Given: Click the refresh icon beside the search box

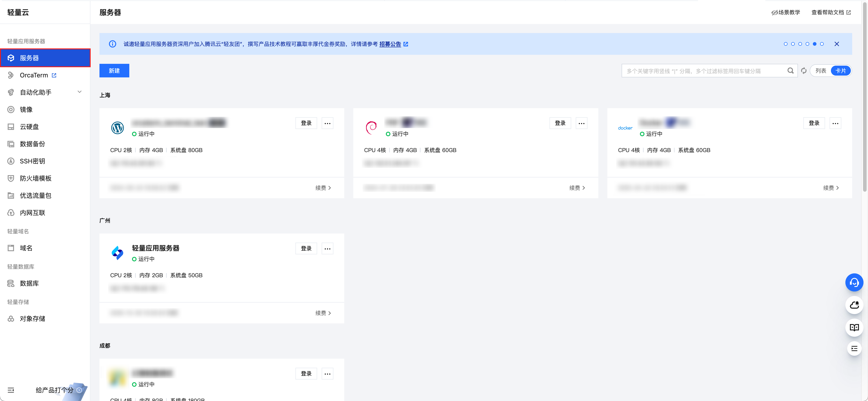Looking at the screenshot, I should tap(804, 71).
